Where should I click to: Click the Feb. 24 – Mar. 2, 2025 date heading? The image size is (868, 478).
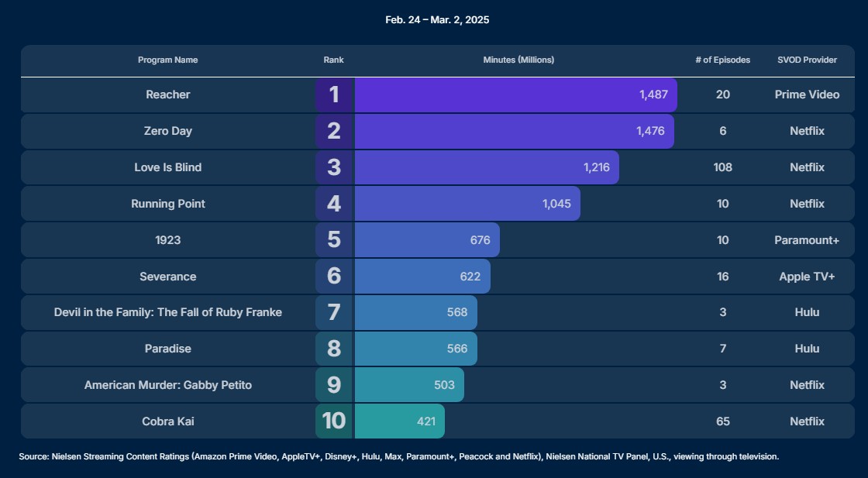[x=437, y=20]
